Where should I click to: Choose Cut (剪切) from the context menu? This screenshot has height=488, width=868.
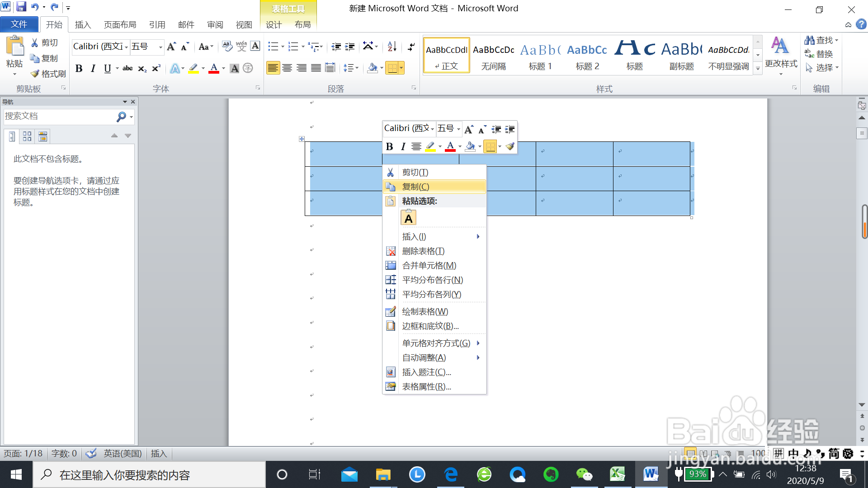(434, 172)
